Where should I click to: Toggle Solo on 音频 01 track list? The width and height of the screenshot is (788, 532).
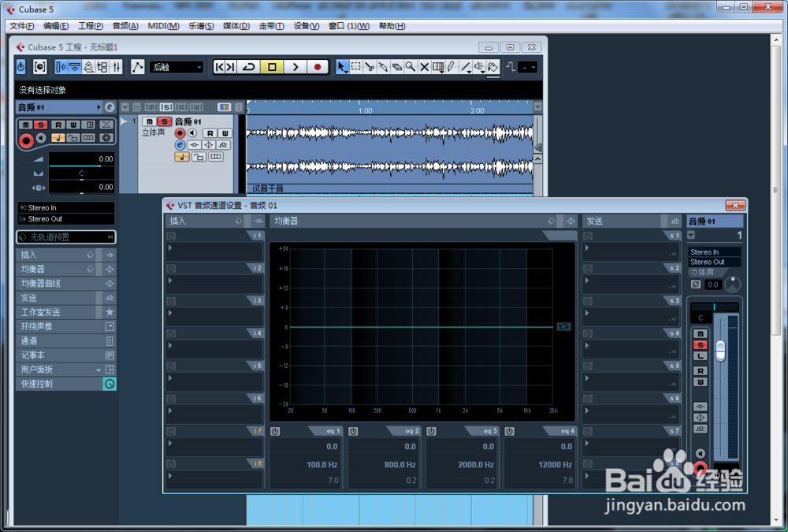[x=164, y=121]
